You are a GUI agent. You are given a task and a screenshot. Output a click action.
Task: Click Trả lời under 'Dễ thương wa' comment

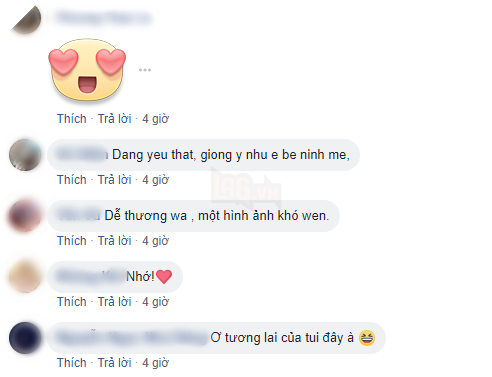114,241
